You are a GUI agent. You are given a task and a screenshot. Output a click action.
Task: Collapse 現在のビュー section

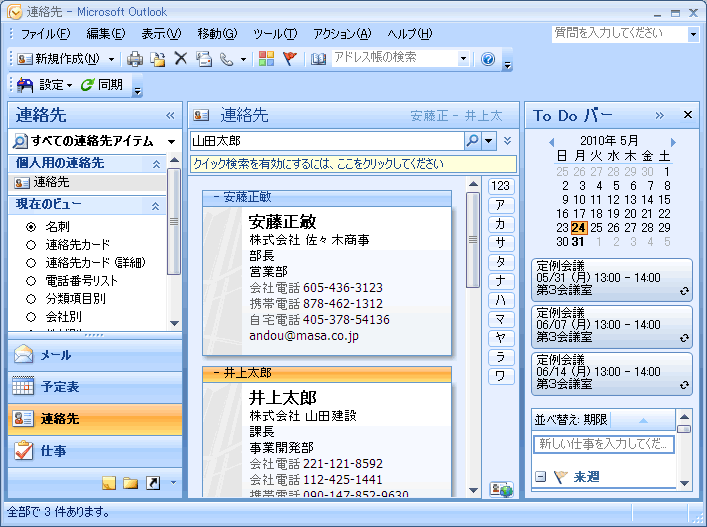tap(155, 206)
